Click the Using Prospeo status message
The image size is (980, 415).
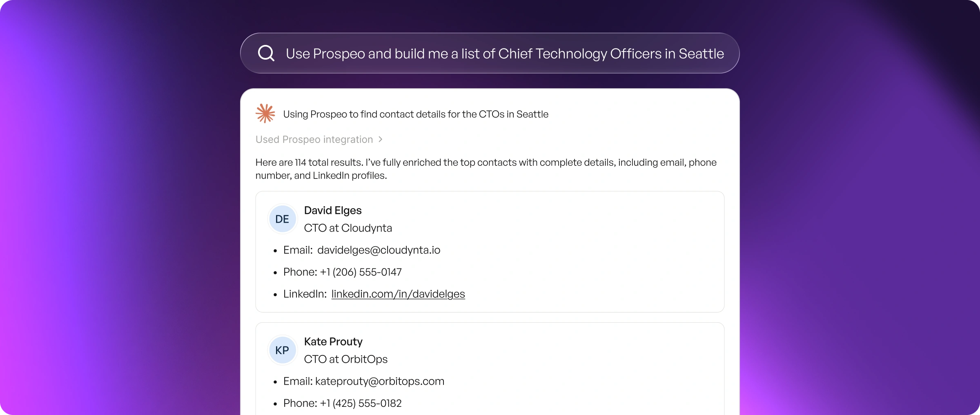[415, 114]
